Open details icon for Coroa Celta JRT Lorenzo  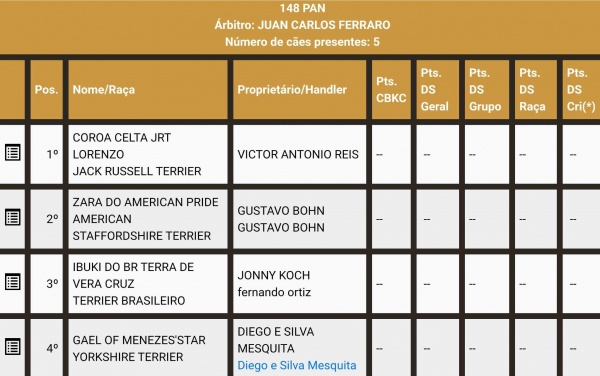pos(12,153)
